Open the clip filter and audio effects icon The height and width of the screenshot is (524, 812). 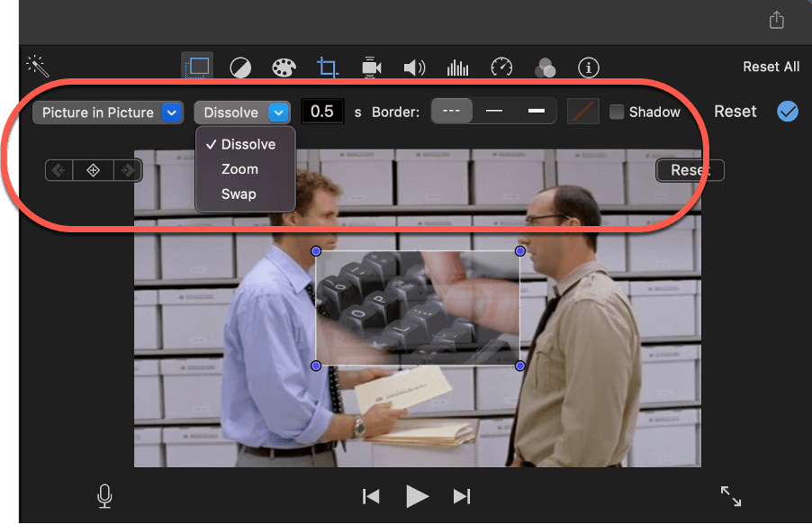click(545, 68)
